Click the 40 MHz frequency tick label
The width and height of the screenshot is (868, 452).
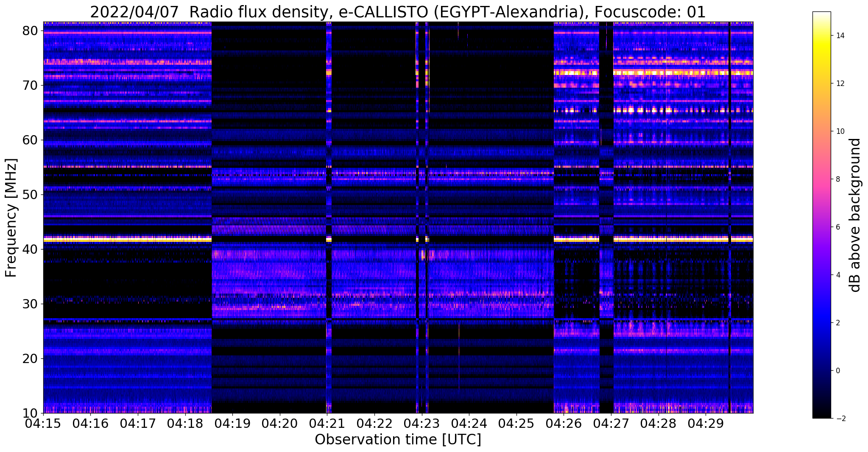[31, 249]
